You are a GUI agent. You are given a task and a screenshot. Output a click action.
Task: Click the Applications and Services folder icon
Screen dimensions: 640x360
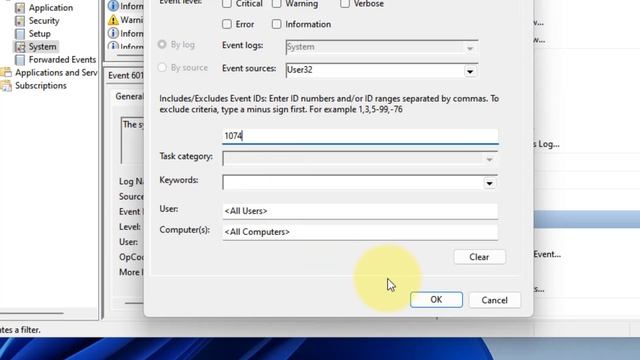(x=6, y=73)
